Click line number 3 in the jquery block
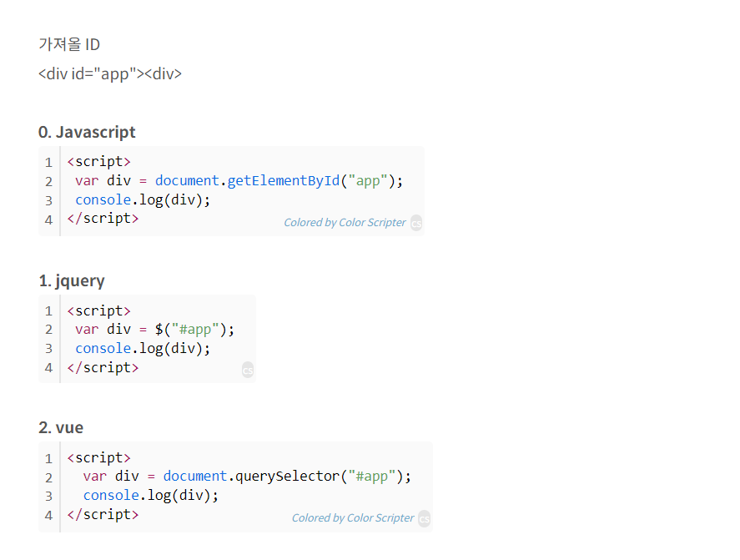 click(x=48, y=349)
